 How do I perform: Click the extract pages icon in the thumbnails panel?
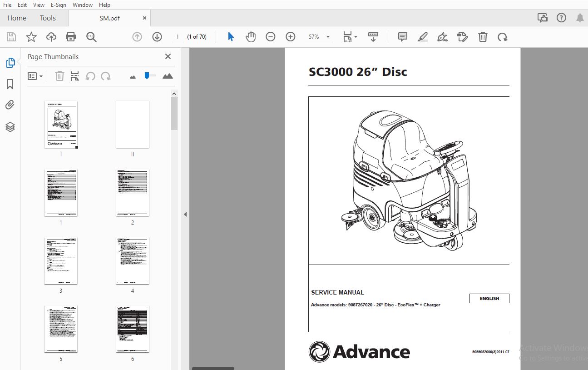click(x=75, y=76)
